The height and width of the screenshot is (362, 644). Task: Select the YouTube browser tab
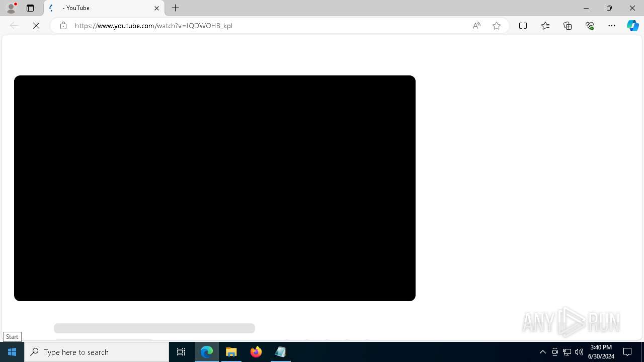(x=104, y=8)
